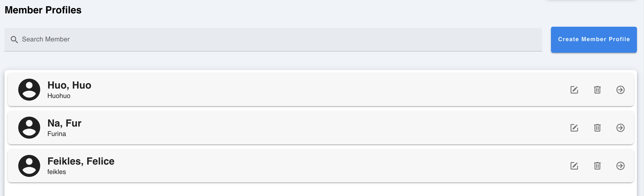Click the search magnifier icon
Image resolution: width=644 pixels, height=196 pixels.
click(x=15, y=39)
